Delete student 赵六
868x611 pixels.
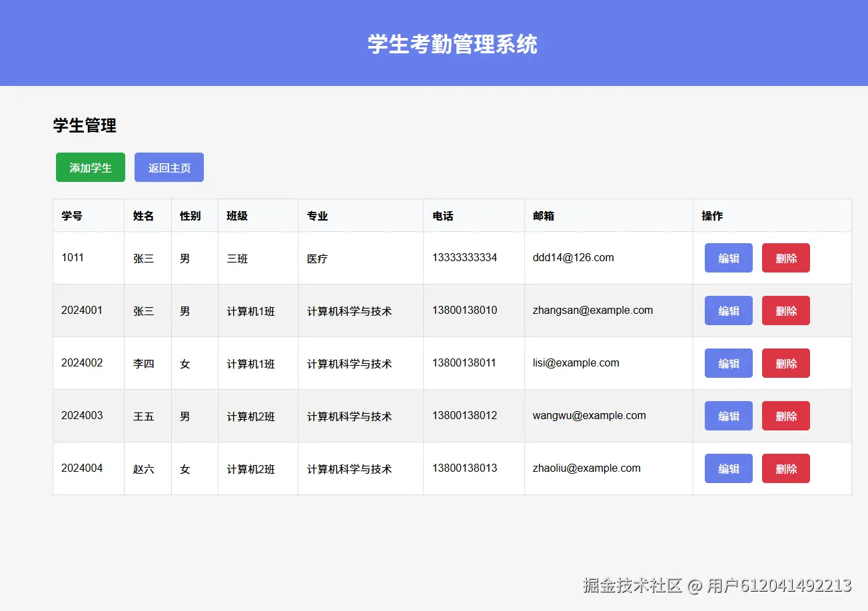785,468
